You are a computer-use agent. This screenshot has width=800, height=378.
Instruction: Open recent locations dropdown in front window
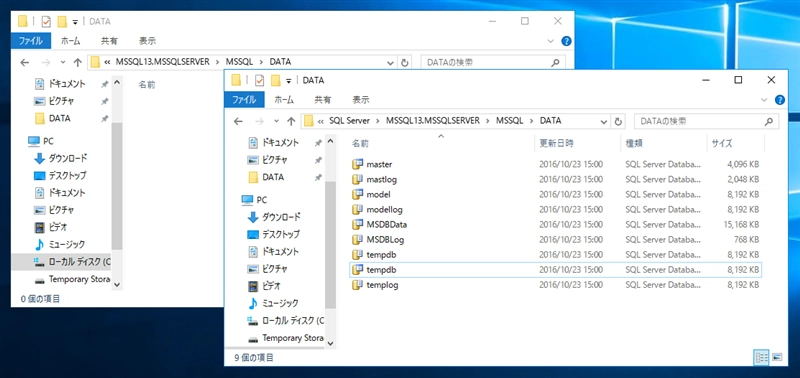[x=277, y=121]
